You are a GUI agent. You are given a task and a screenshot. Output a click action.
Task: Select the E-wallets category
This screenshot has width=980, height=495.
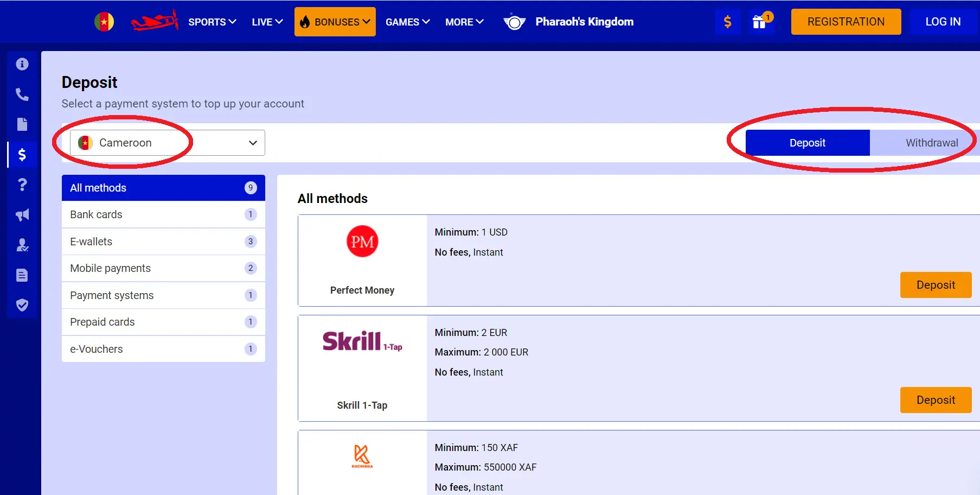coord(163,242)
